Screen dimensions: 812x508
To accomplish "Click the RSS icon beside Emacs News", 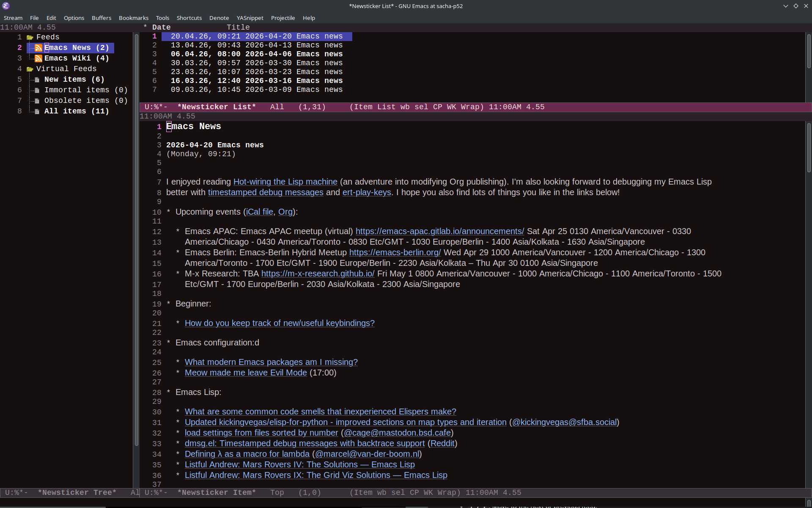I will (38, 48).
